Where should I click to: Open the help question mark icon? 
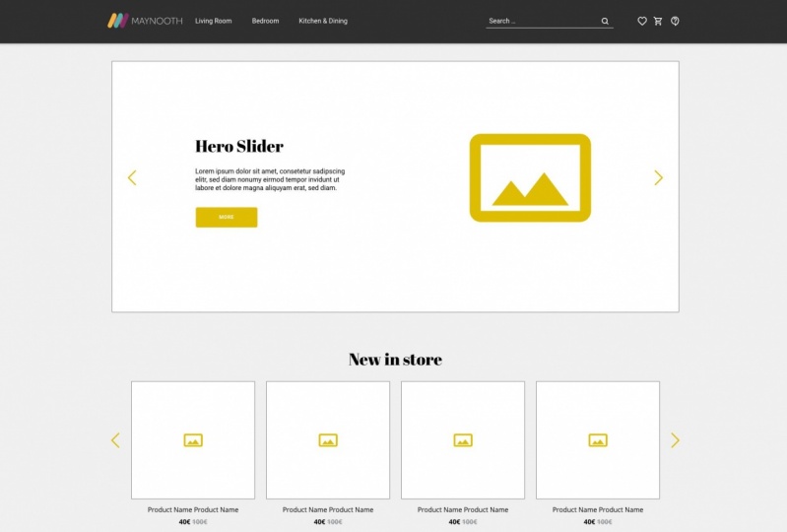(x=675, y=21)
